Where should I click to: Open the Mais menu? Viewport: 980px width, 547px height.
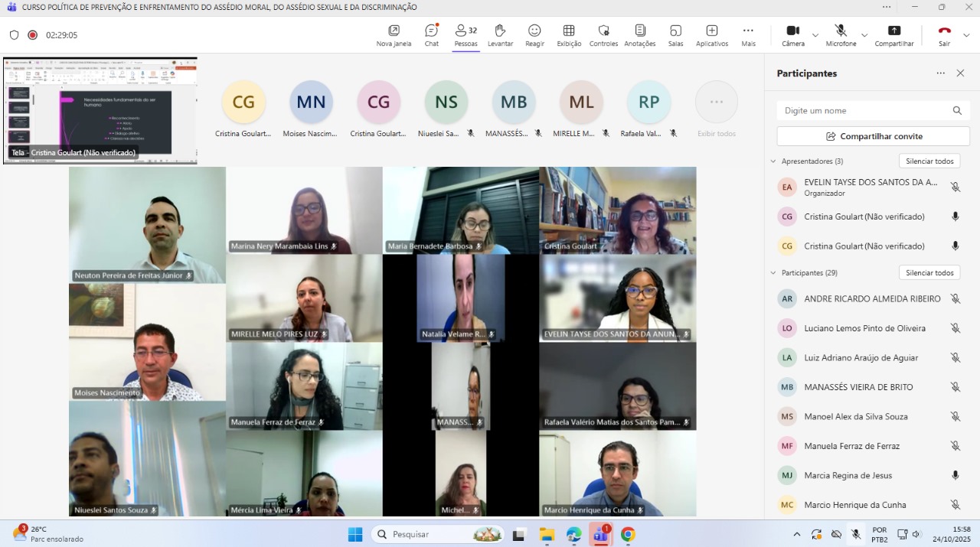(x=748, y=34)
